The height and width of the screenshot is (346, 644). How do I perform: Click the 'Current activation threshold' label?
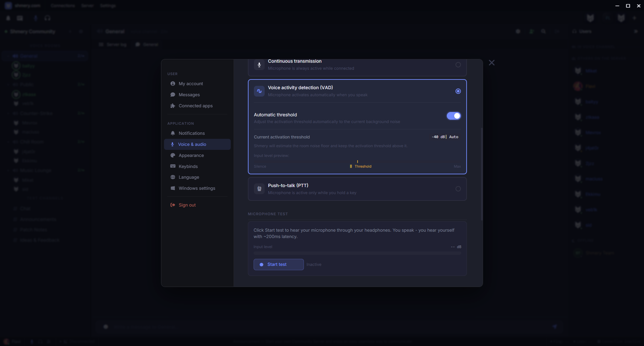[282, 137]
